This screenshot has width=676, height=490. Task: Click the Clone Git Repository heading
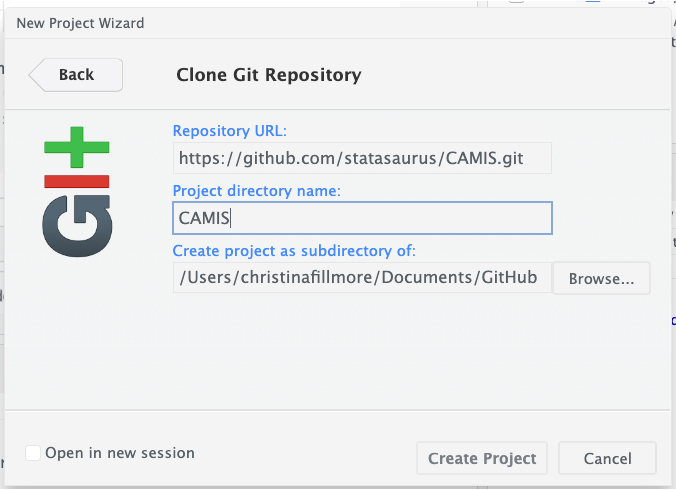[268, 75]
